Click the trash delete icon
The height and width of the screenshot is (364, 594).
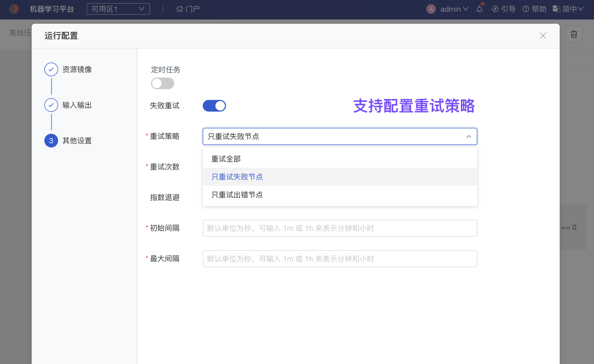pos(574,34)
